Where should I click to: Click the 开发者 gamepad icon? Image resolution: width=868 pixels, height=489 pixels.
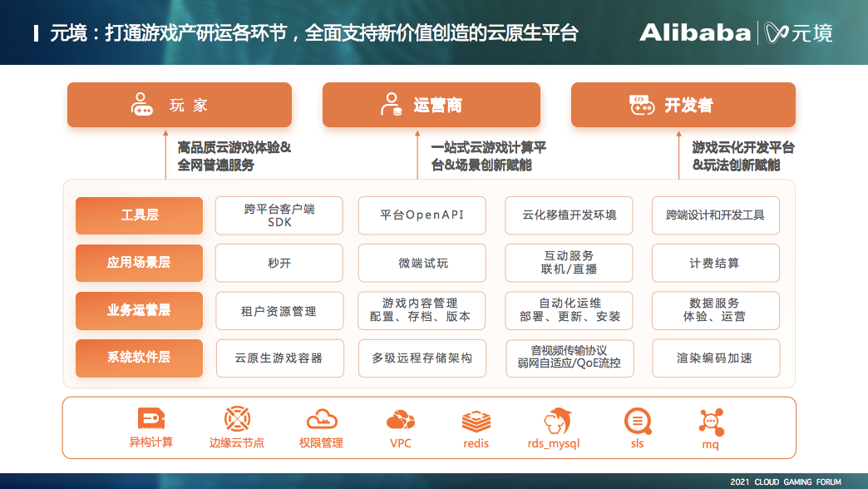click(x=642, y=104)
